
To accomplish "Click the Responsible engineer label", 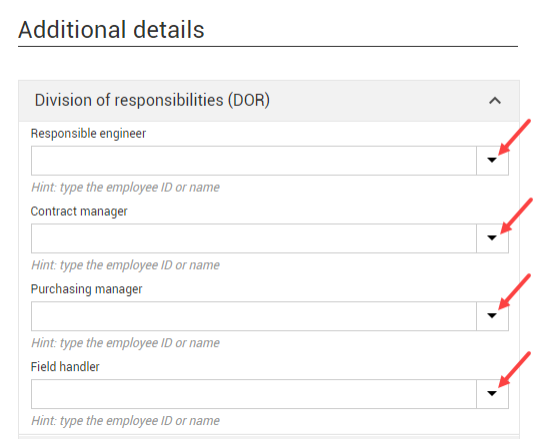I will click(88, 133).
